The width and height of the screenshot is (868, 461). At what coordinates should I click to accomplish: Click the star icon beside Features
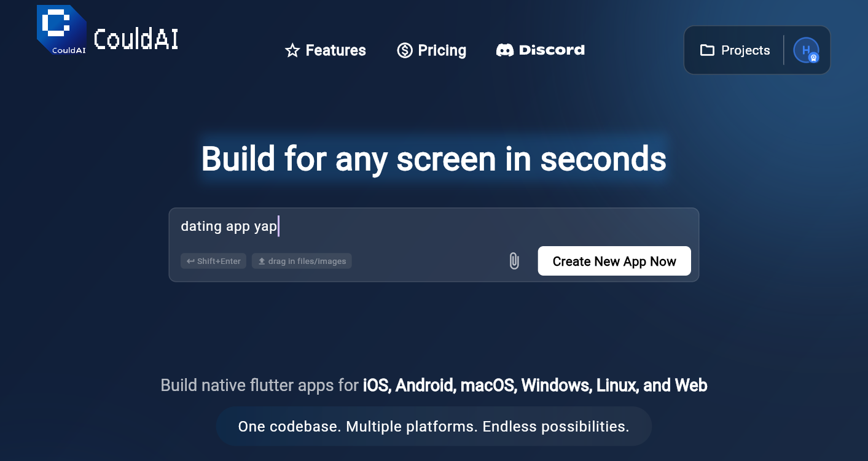[x=292, y=50]
